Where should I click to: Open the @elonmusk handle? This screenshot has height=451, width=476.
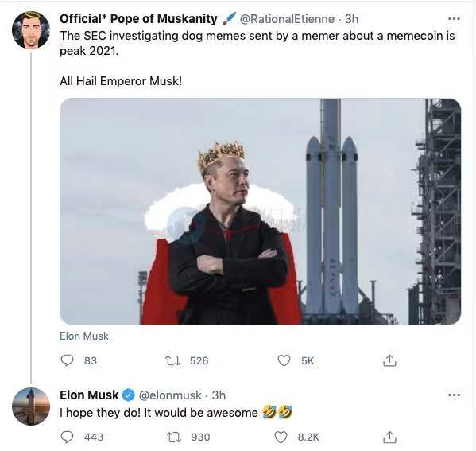pos(170,395)
